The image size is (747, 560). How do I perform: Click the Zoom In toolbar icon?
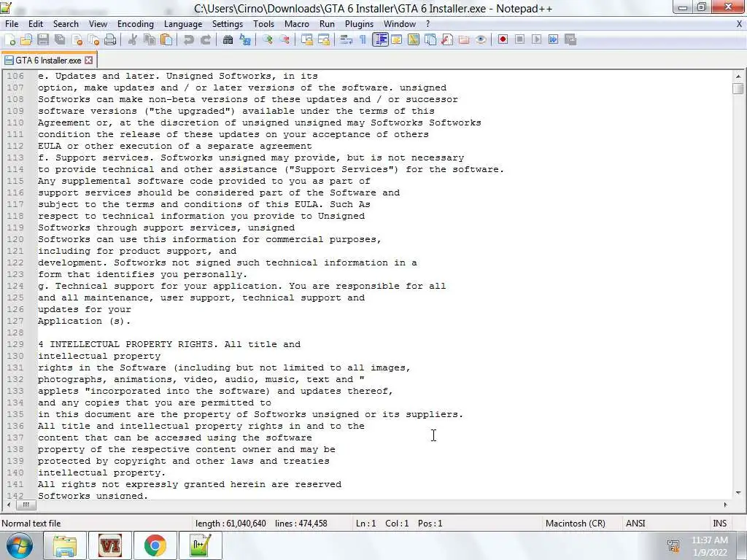click(x=267, y=40)
